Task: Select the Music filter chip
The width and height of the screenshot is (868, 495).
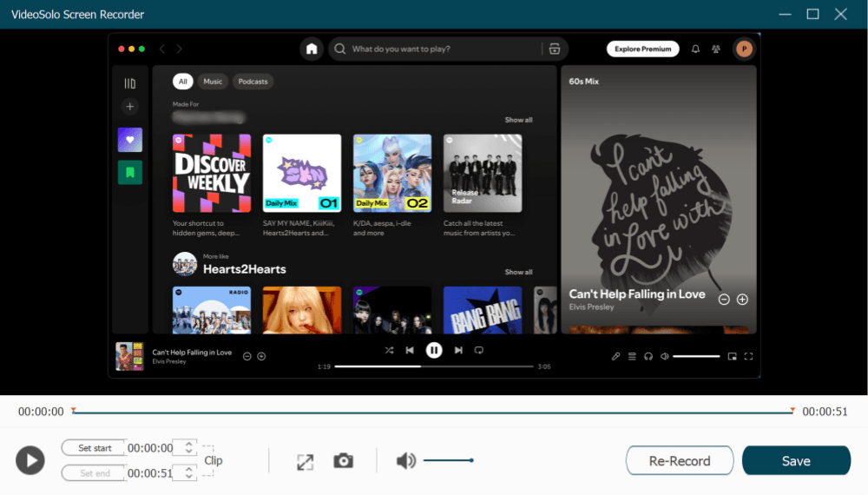Action: coord(213,82)
